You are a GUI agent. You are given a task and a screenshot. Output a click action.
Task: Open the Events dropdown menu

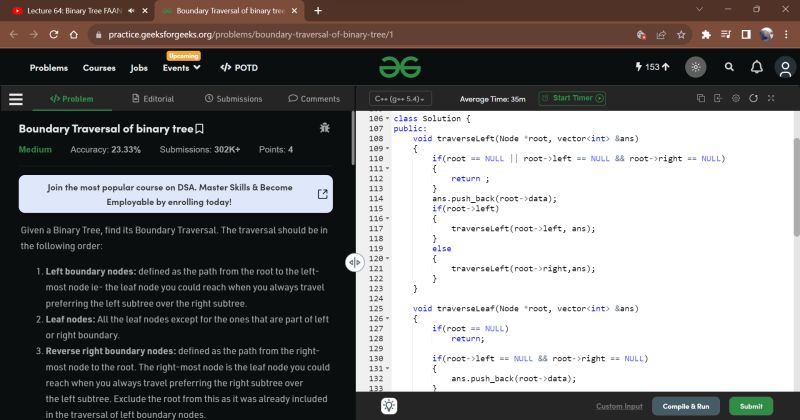click(x=182, y=68)
